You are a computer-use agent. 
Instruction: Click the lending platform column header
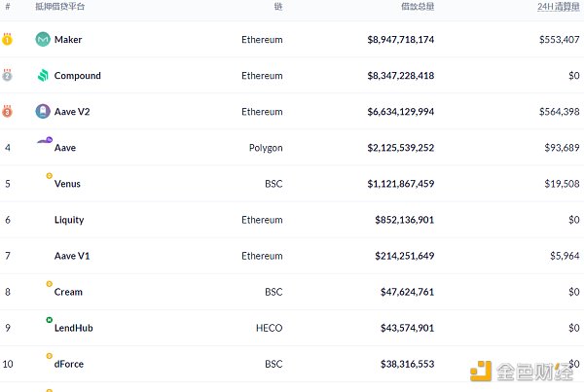pos(60,7)
